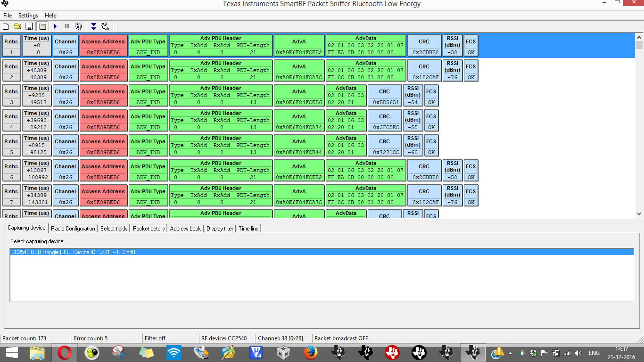This screenshot has width=644, height=362.
Task: Click AdvA value 0xA0E6F84FCB44
Action: tap(299, 152)
